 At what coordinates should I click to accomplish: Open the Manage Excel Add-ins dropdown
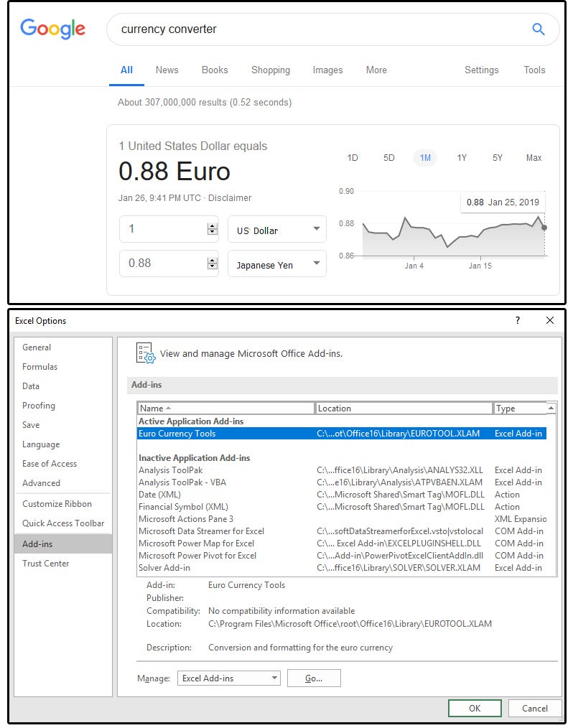pos(229,678)
